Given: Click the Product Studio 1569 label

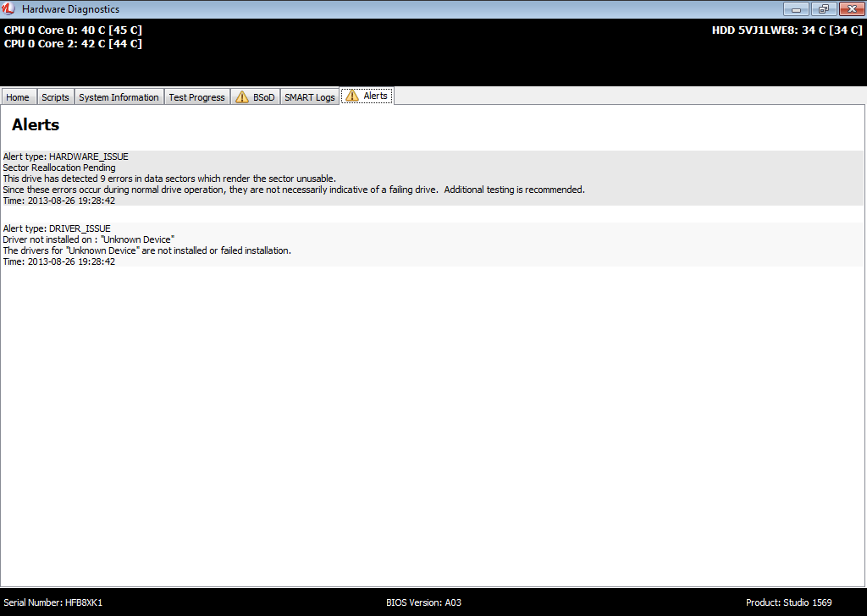Looking at the screenshot, I should (x=788, y=602).
